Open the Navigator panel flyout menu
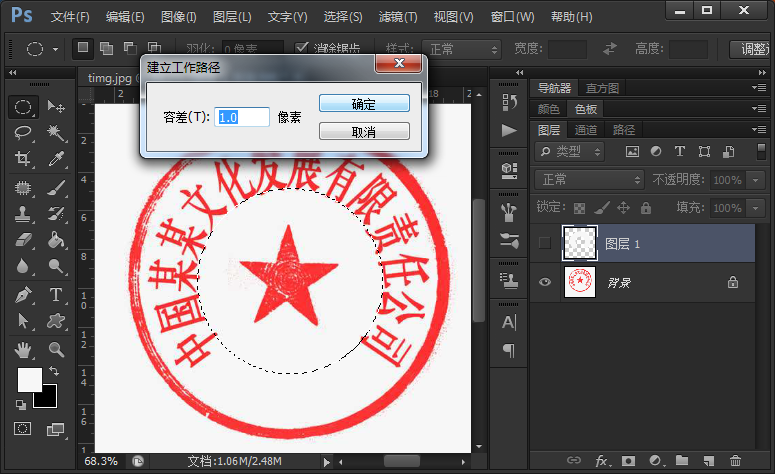 click(x=759, y=87)
